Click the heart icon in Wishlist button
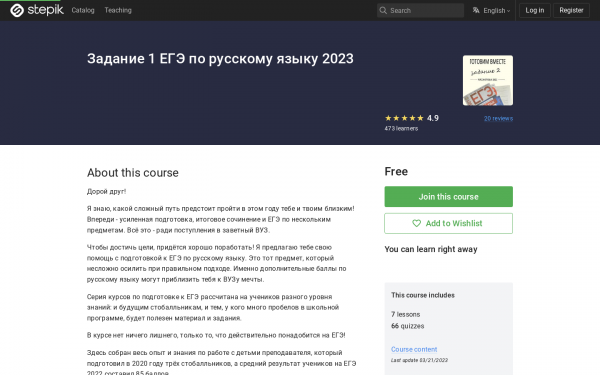 [416, 223]
